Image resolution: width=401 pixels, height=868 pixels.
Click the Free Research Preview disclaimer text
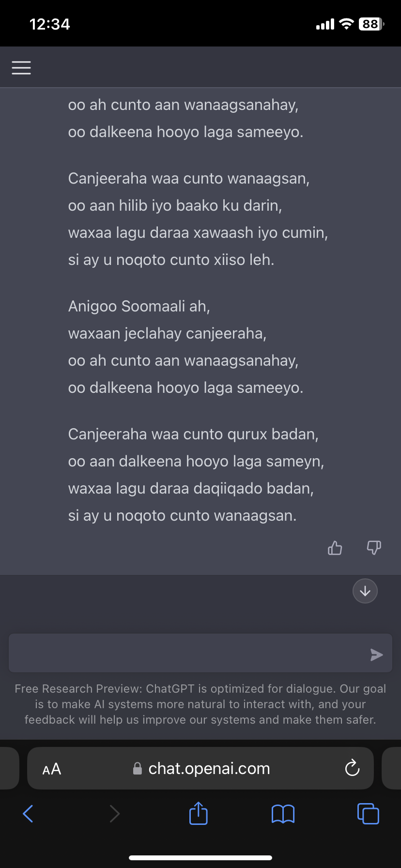tap(200, 704)
